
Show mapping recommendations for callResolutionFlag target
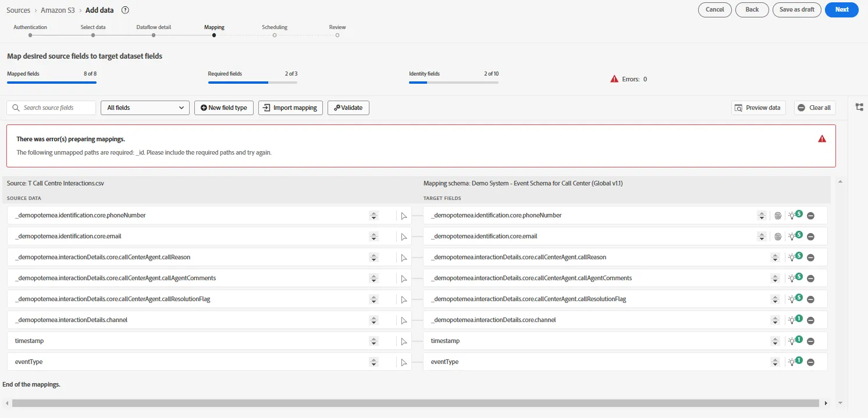tap(795, 299)
